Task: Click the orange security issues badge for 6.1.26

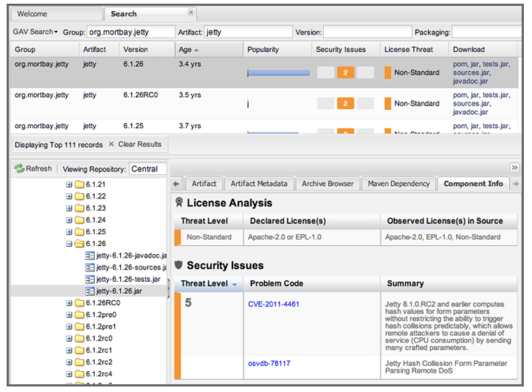Action: click(x=345, y=73)
